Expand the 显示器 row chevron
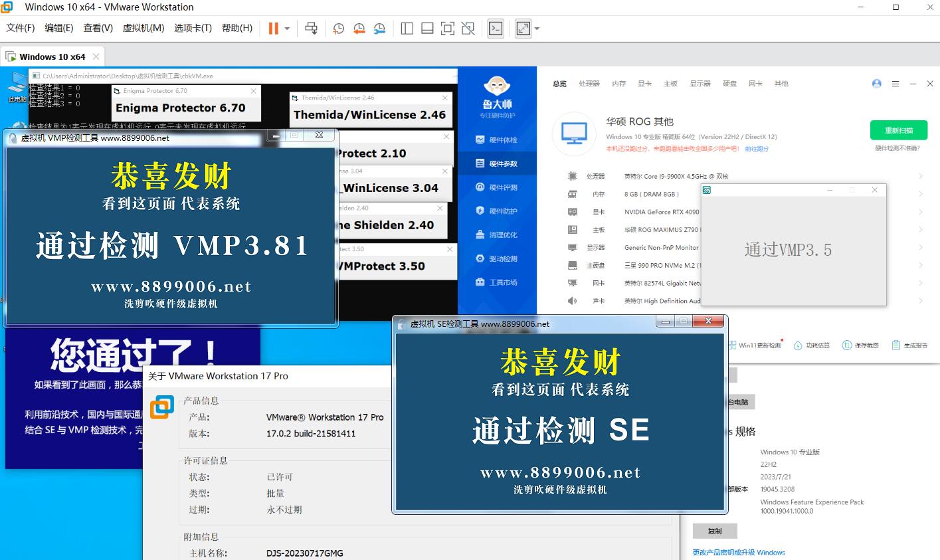The width and height of the screenshot is (940, 560). click(921, 247)
